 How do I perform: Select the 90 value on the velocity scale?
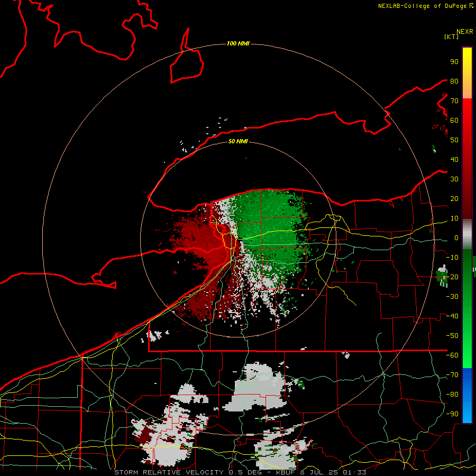pos(454,62)
